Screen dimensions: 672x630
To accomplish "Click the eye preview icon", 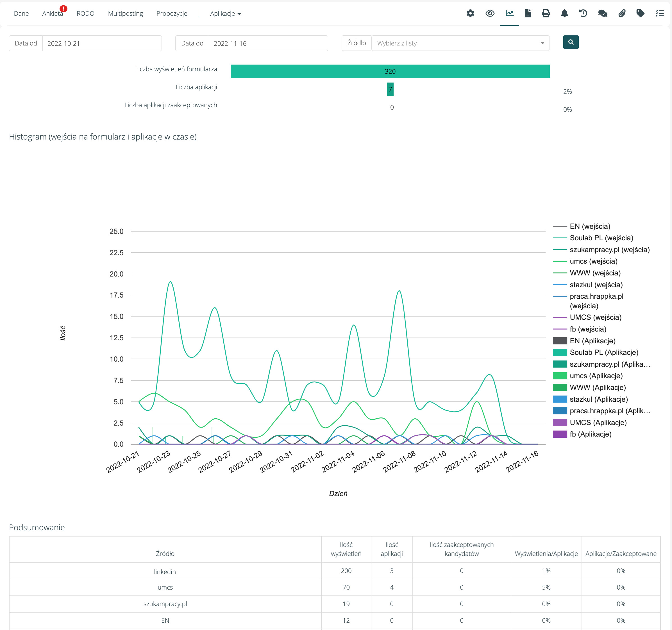I will pyautogui.click(x=490, y=13).
